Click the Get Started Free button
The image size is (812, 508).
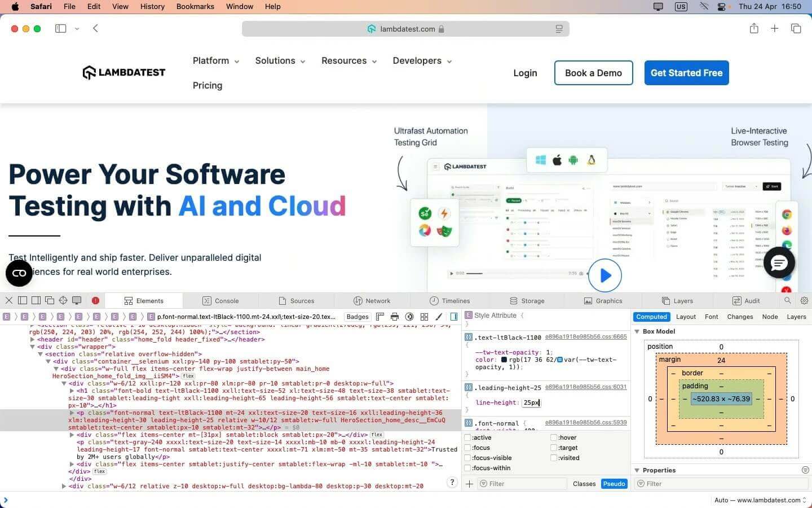[x=687, y=73]
